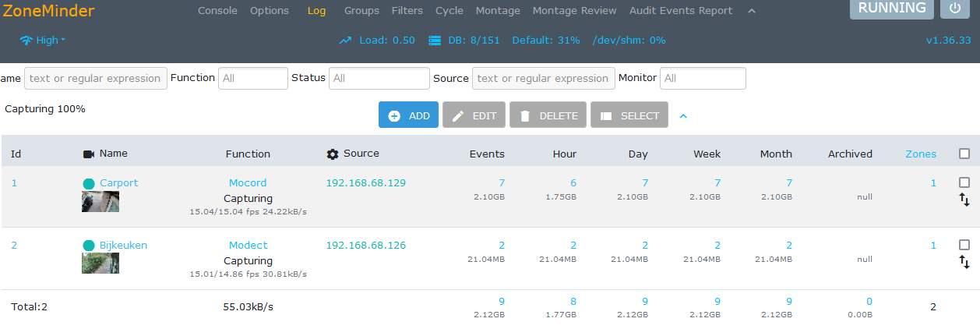Open the Monitor filter dropdown
This screenshot has width=980, height=329.
click(703, 78)
